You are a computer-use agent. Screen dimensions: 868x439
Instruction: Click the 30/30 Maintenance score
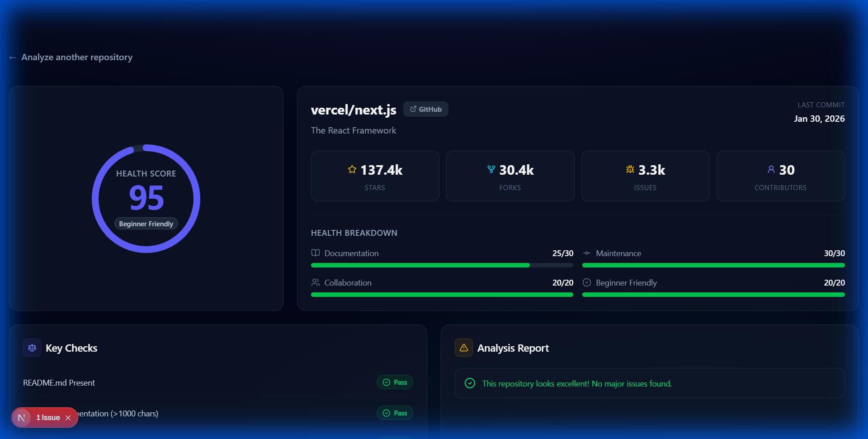click(834, 253)
